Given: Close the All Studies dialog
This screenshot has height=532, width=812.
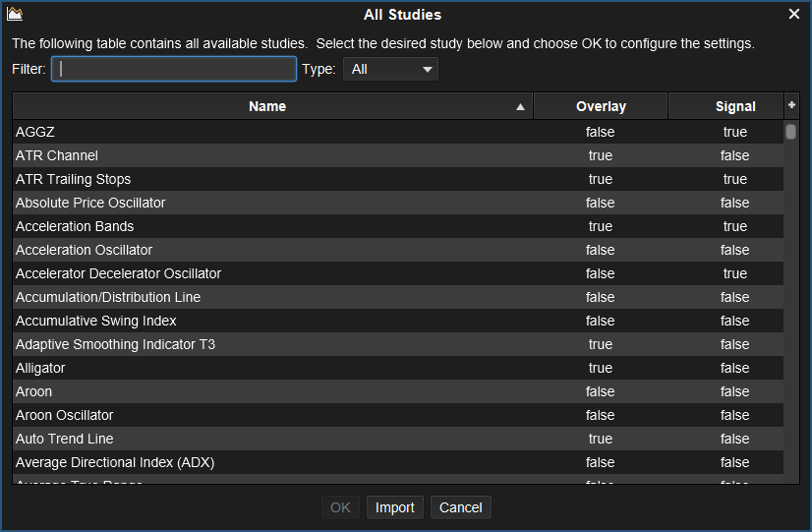Looking at the screenshot, I should (794, 14).
